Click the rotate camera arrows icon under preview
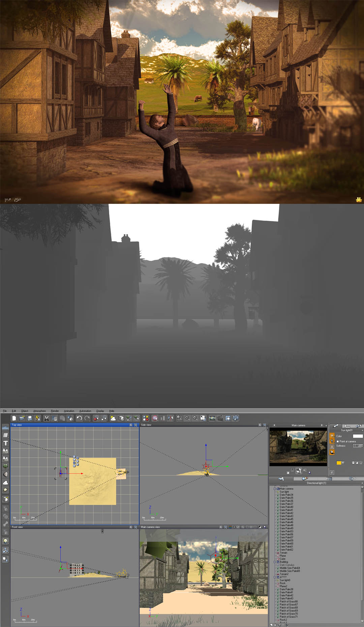Image resolution: width=364 pixels, height=627 pixels. tap(299, 471)
